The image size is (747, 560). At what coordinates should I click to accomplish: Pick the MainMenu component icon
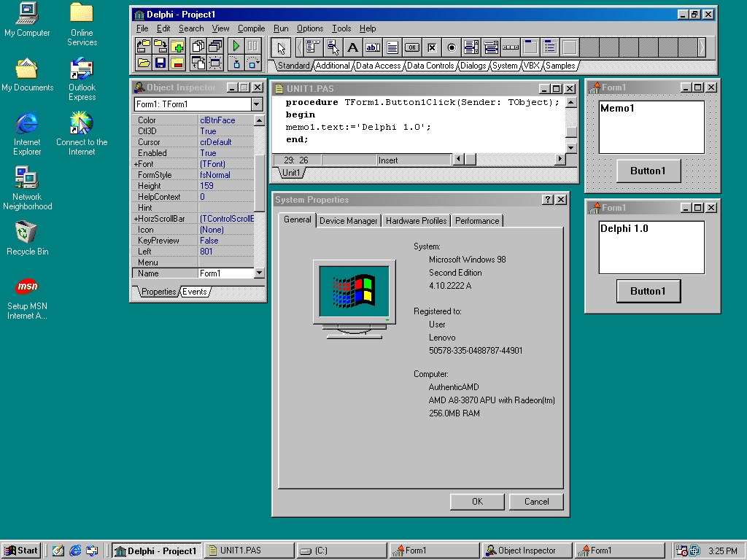(x=313, y=47)
